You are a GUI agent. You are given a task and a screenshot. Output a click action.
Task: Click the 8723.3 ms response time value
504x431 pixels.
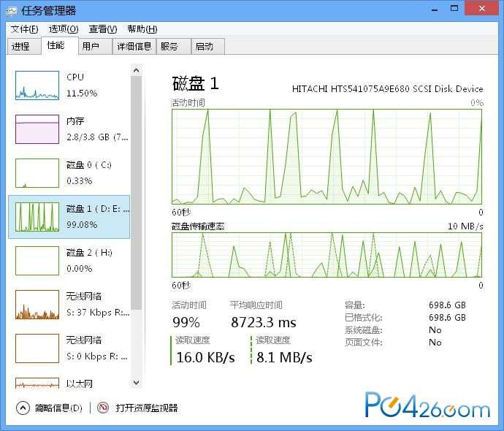(264, 322)
